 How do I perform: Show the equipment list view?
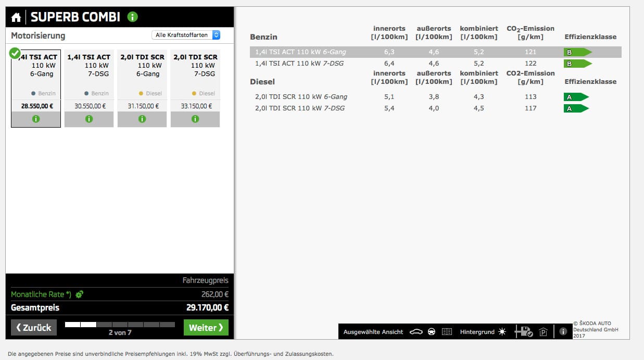tap(447, 332)
